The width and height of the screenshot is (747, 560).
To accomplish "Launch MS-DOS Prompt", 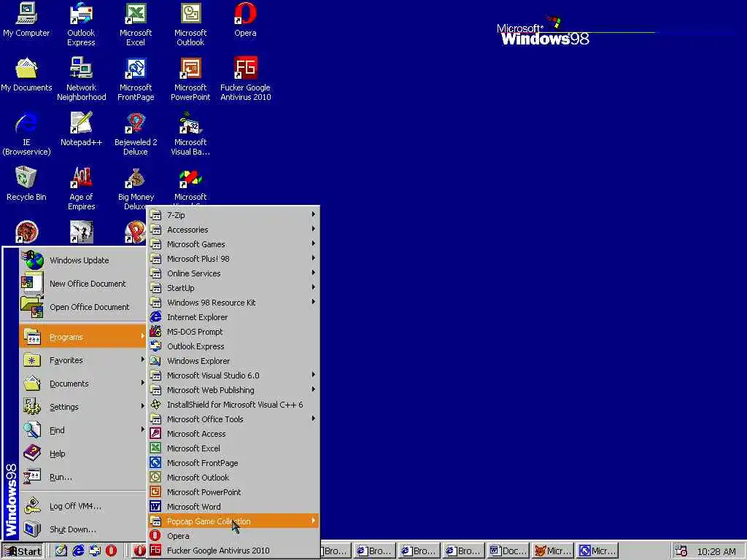I will click(233, 332).
